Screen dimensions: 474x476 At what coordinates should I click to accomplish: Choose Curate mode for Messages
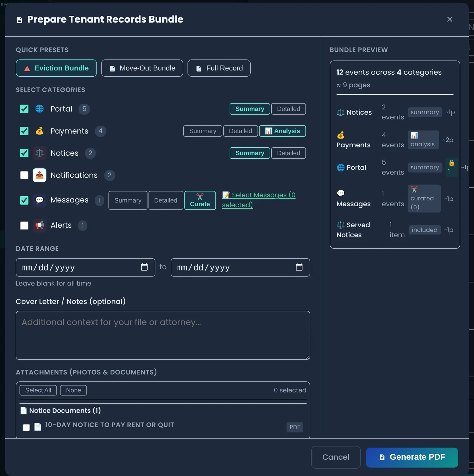(200, 200)
